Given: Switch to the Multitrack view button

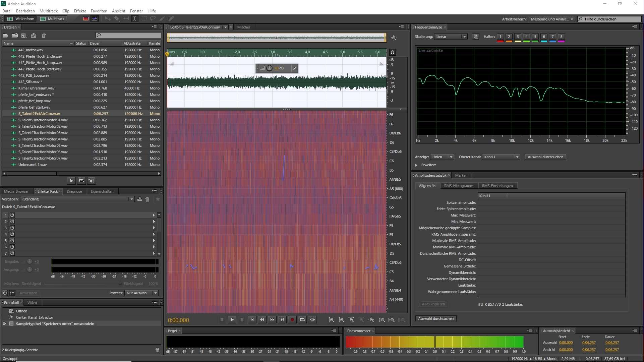Looking at the screenshot, I should click(52, 19).
